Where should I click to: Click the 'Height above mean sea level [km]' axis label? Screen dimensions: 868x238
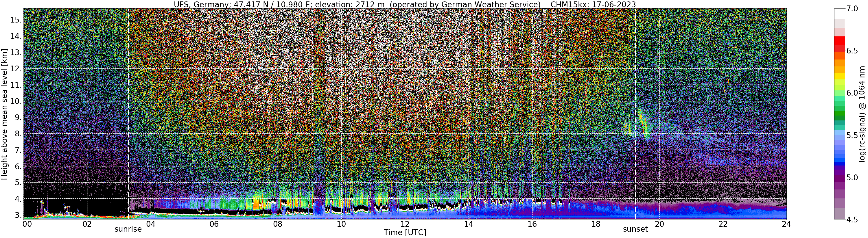[x=4, y=114]
